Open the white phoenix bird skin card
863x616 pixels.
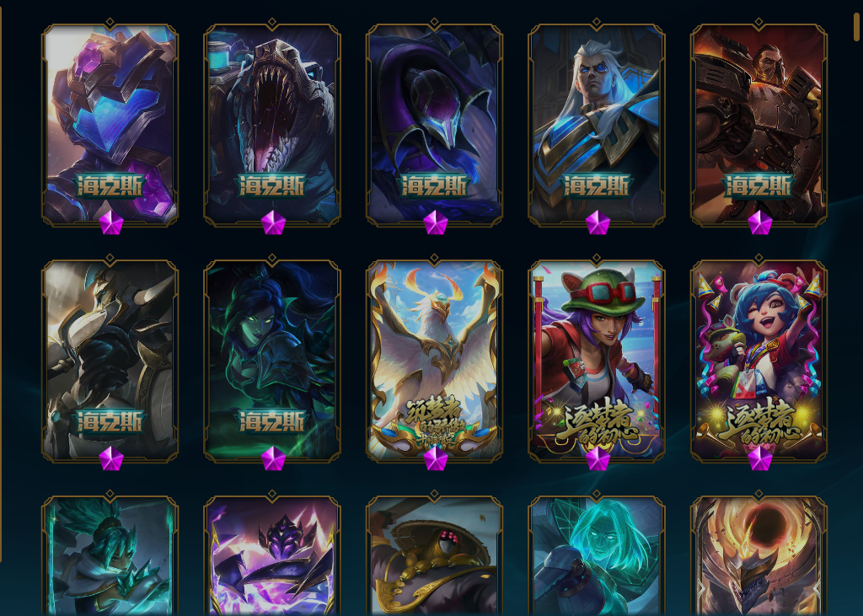click(x=434, y=361)
